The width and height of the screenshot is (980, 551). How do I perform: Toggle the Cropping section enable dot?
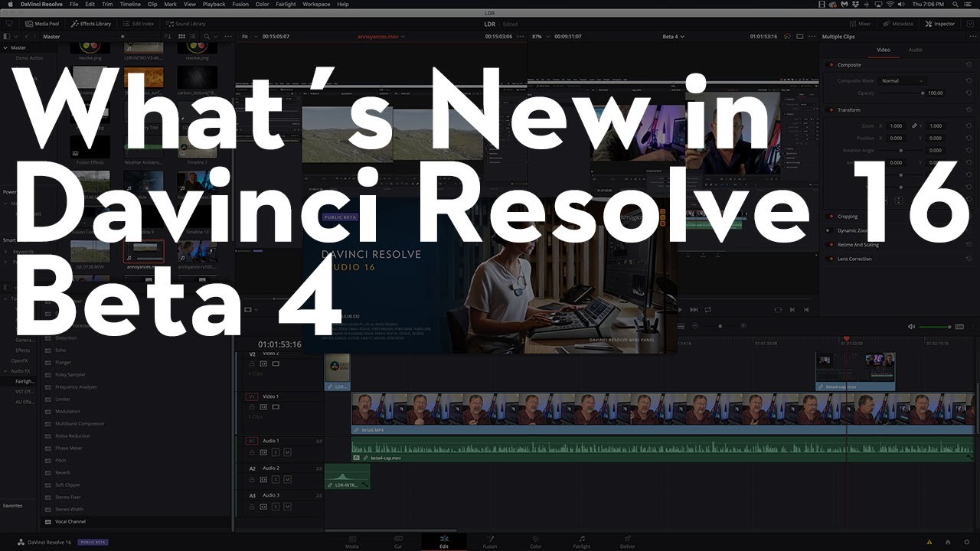pyautogui.click(x=831, y=217)
